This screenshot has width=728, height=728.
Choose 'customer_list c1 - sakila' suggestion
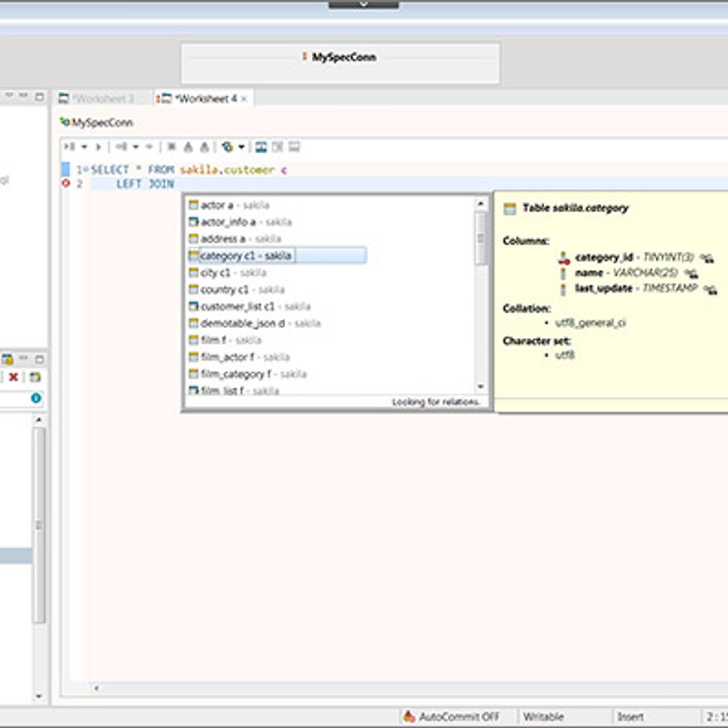249,306
